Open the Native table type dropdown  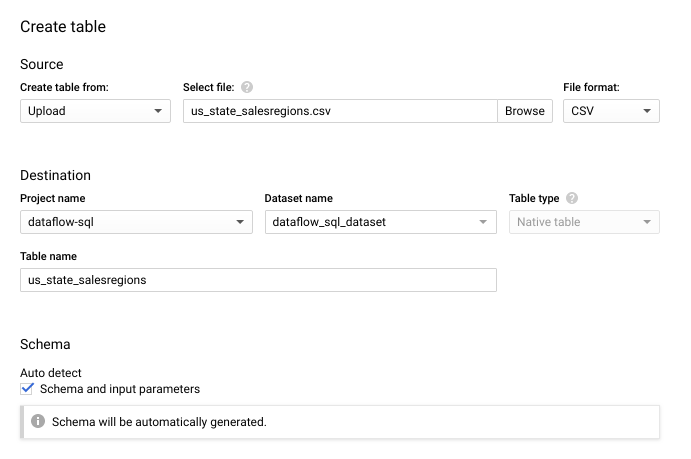point(584,222)
